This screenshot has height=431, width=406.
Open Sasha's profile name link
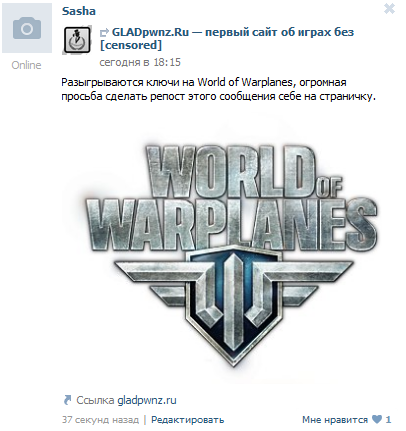[x=79, y=11]
